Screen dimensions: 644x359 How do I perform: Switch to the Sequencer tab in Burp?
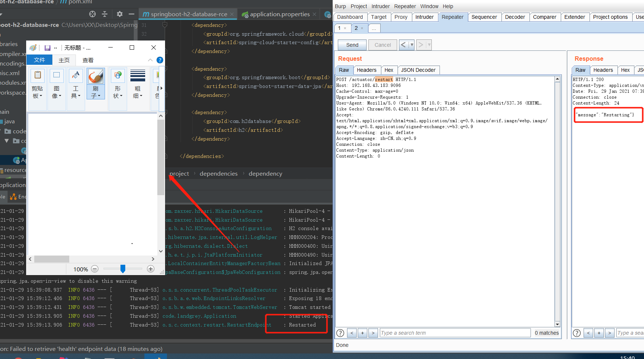click(x=484, y=17)
